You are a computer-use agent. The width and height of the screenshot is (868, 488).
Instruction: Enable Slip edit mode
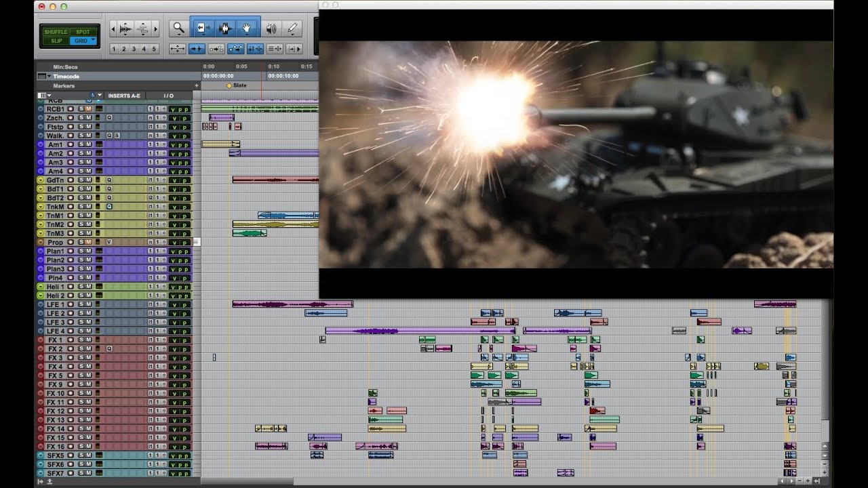tap(56, 41)
